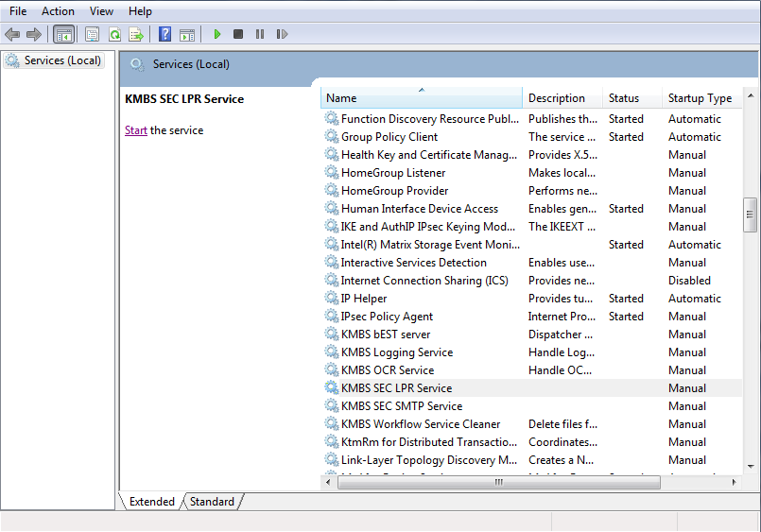
Task: Toggle the Show/Hide Action Pane icon
Action: coord(187,34)
